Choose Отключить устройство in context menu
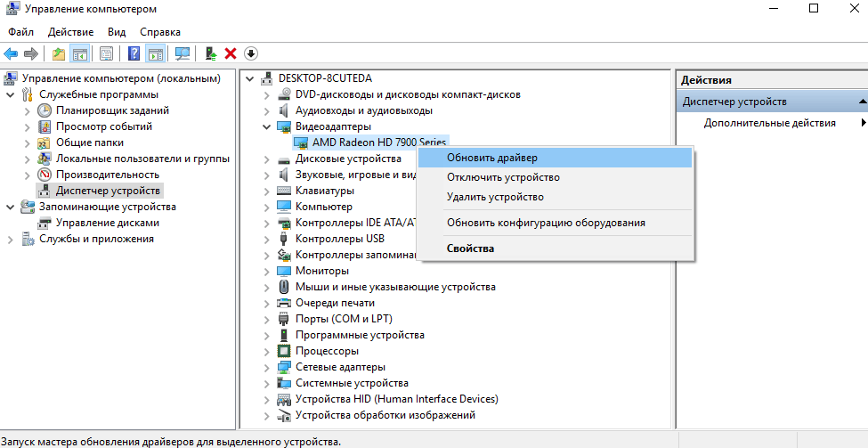The height and width of the screenshot is (448, 868). 555,178
